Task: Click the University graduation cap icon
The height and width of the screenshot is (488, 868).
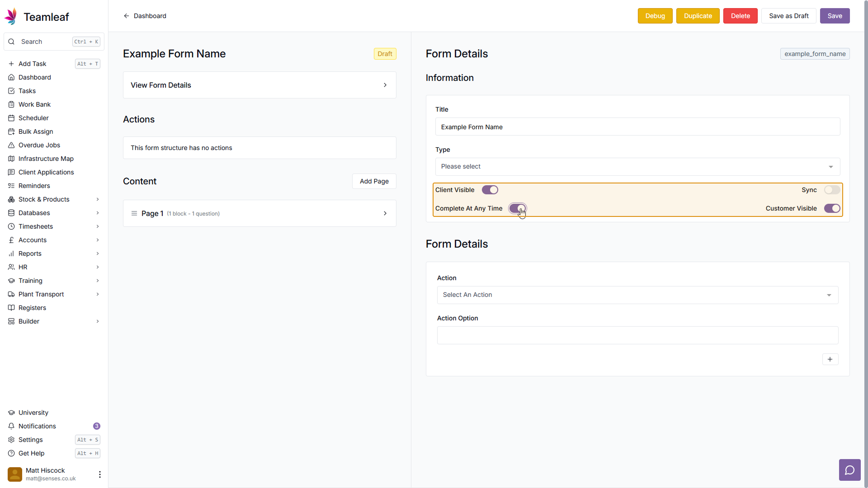Action: [x=11, y=413]
